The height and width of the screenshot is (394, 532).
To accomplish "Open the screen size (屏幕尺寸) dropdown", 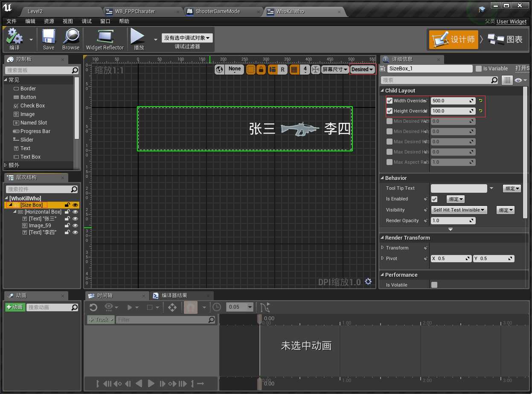I will pos(335,70).
